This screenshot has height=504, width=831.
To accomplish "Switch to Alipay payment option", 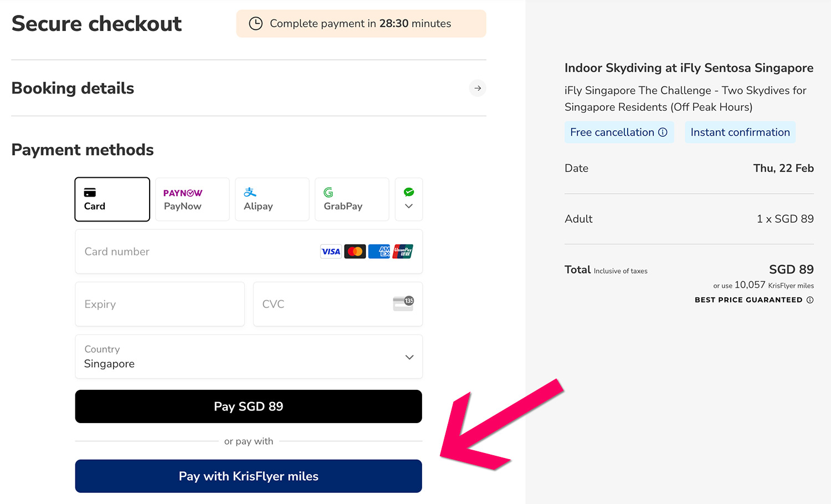I will (x=272, y=199).
